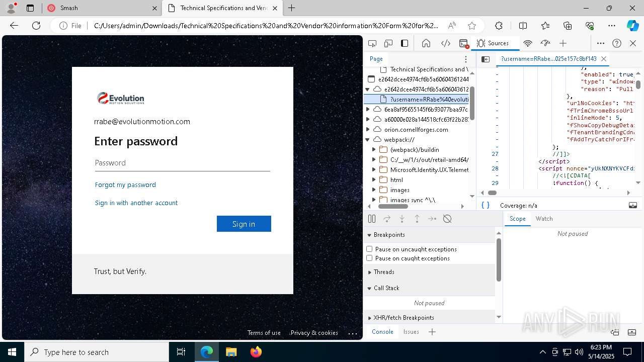644x362 pixels.
Task: Open new browser tab
Action: (x=292, y=8)
